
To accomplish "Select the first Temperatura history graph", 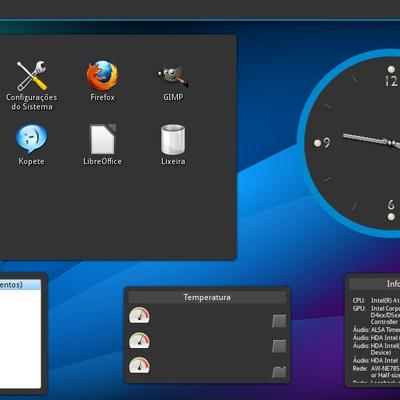I will coord(279,321).
